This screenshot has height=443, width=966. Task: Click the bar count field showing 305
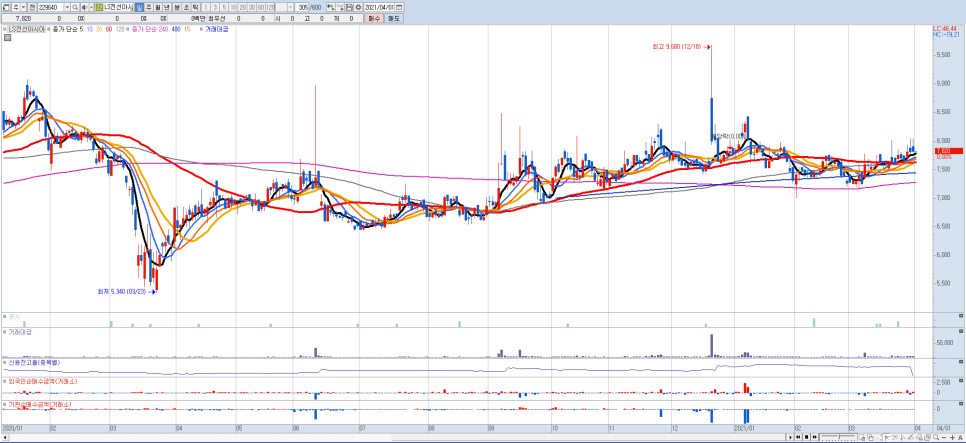(x=302, y=7)
